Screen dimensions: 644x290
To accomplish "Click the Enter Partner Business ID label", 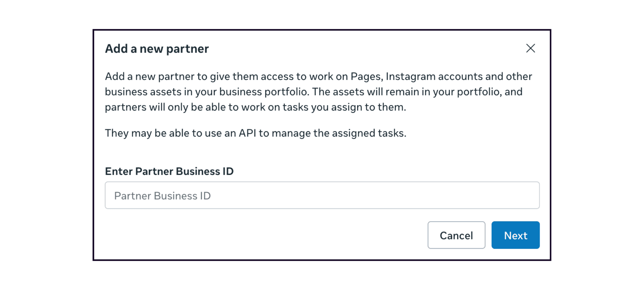I will tap(169, 171).
